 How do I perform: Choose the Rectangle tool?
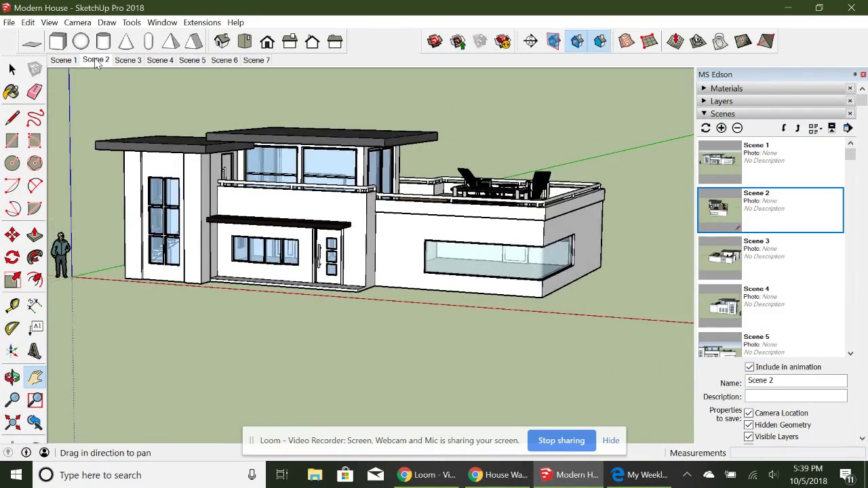[12, 140]
